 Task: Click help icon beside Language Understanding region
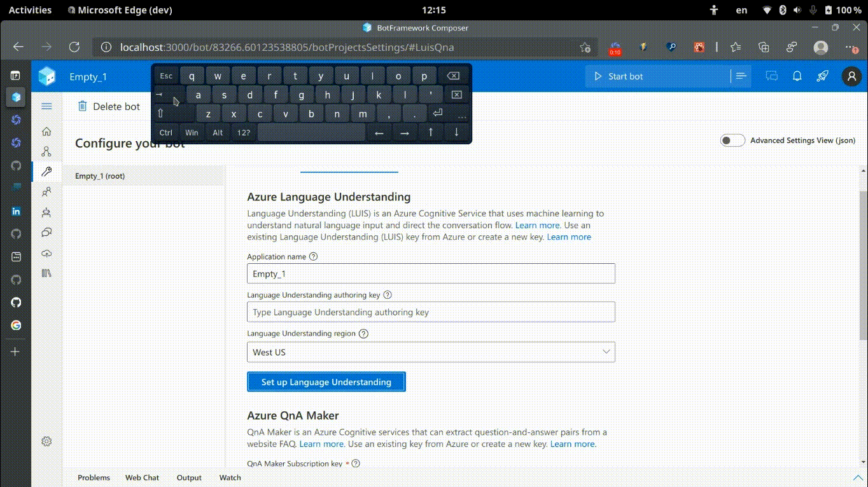[363, 333]
